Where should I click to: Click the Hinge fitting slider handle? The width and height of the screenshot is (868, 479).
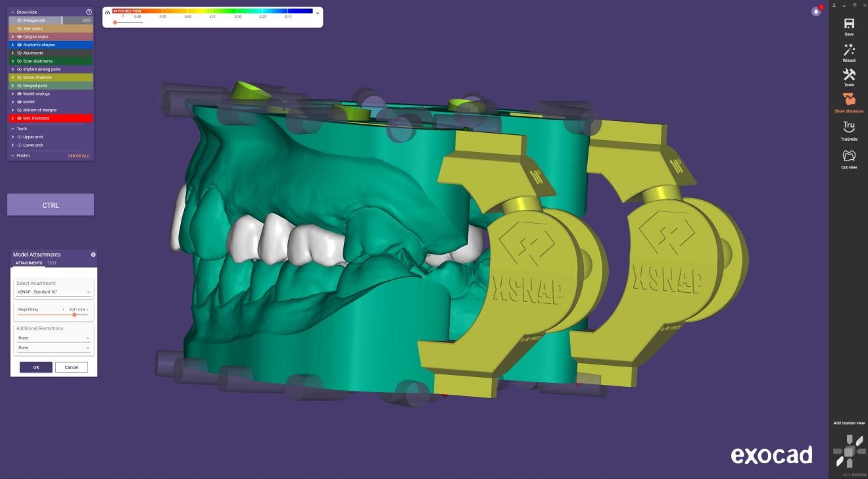[74, 315]
